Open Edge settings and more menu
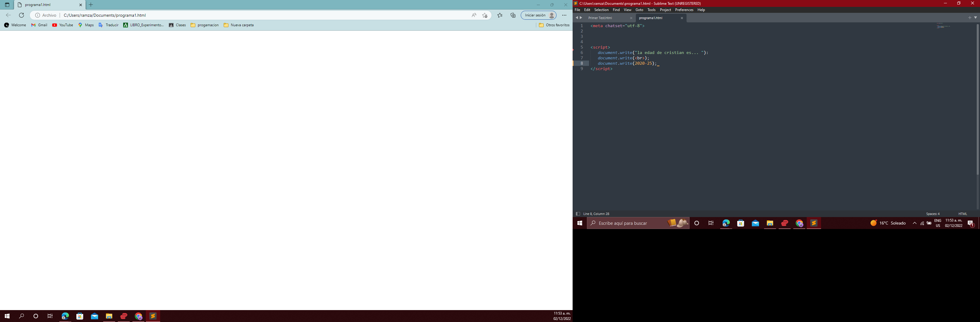The image size is (980, 322). (564, 15)
